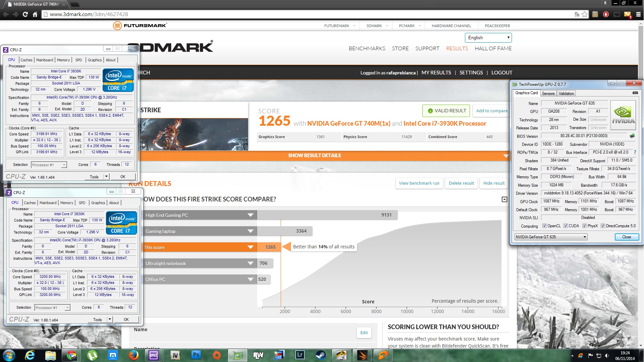Click the Delete result button
The height and width of the screenshot is (362, 644).
click(461, 183)
